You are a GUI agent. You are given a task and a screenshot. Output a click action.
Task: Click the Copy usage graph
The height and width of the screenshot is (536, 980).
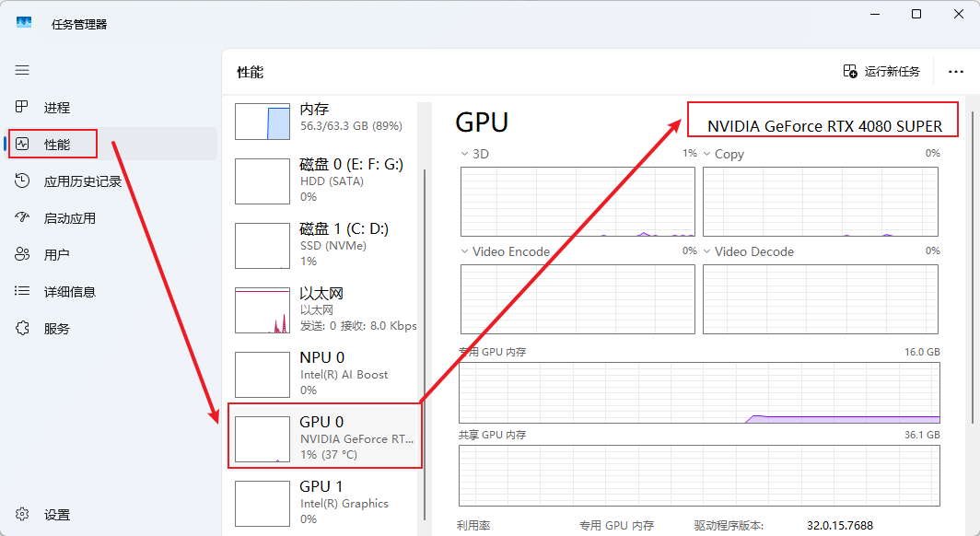pos(820,201)
